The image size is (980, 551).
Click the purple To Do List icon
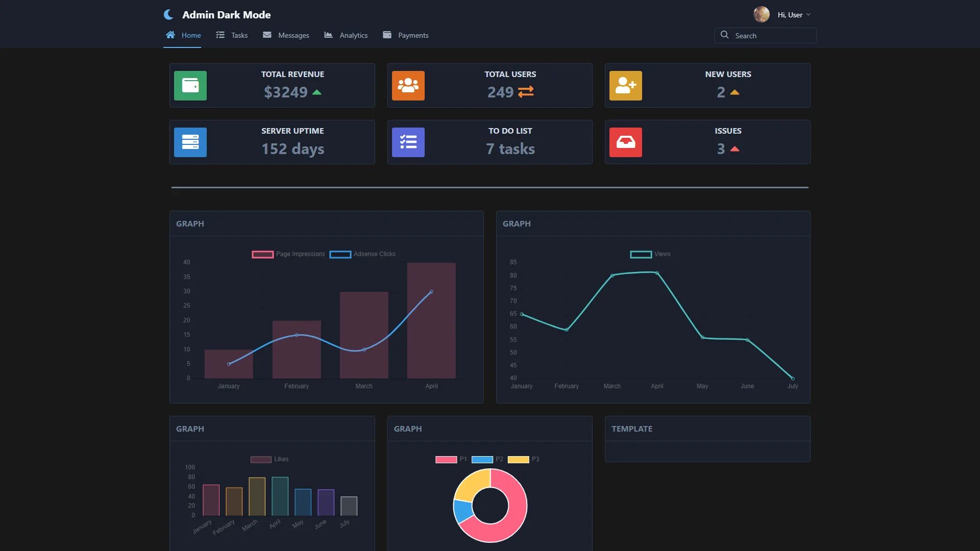[408, 142]
